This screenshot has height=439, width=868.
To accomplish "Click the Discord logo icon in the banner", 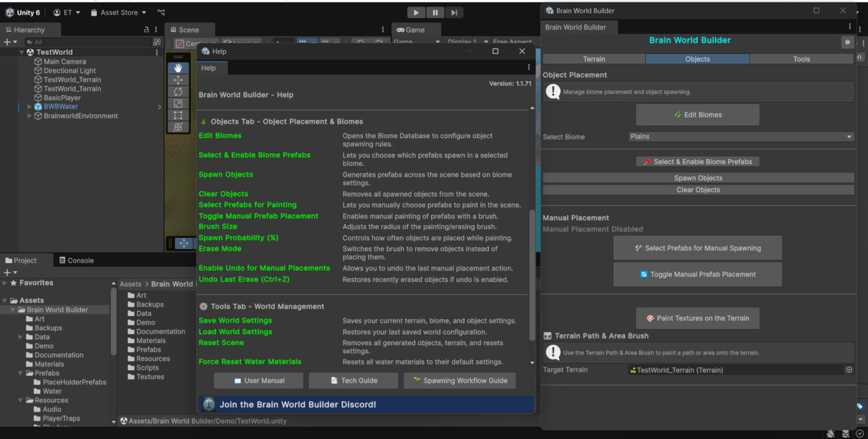I will [x=209, y=404].
